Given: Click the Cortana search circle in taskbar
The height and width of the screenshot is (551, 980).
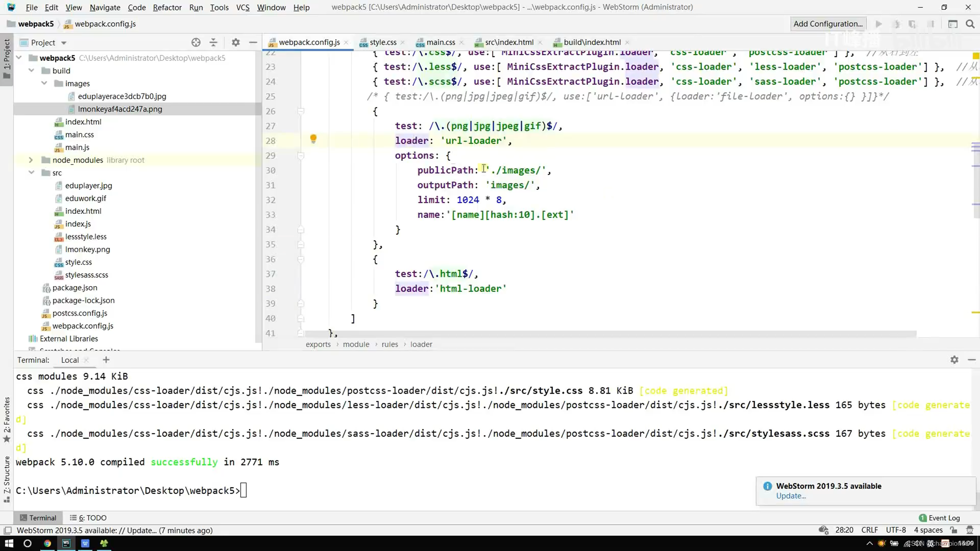Looking at the screenshot, I should coord(27,543).
